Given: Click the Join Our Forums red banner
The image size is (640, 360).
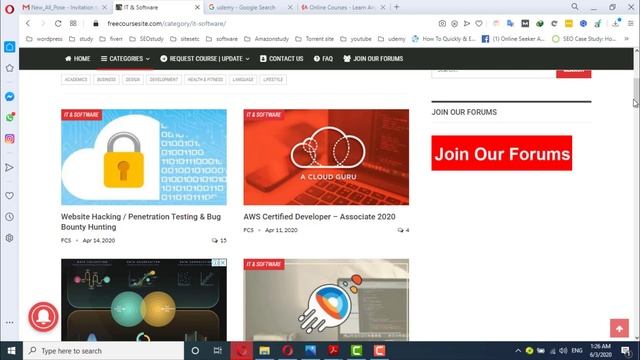Looking at the screenshot, I should [x=502, y=153].
